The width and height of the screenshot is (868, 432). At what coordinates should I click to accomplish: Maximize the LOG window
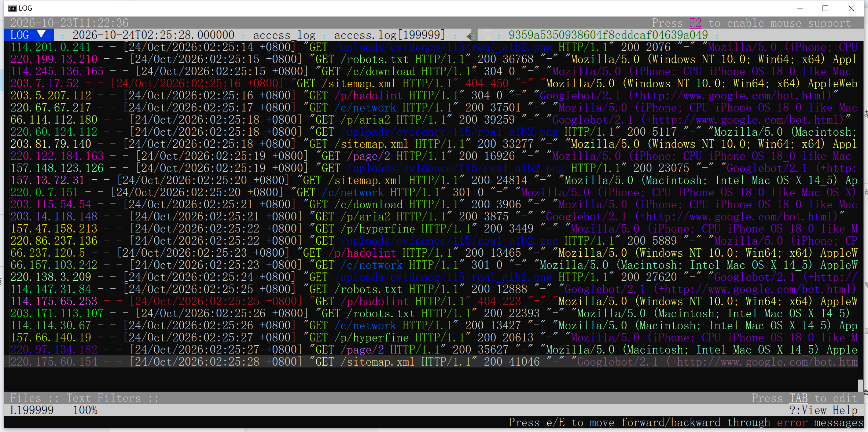pos(825,8)
